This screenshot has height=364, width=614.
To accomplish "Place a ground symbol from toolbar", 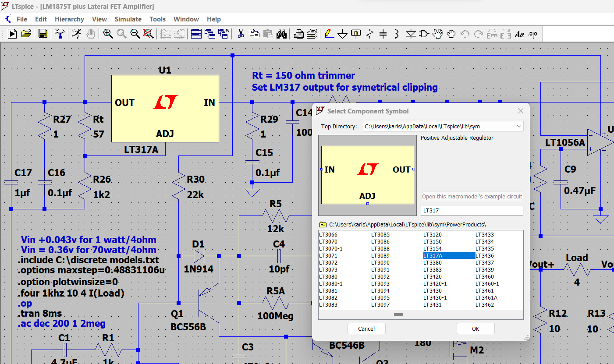I will [343, 33].
